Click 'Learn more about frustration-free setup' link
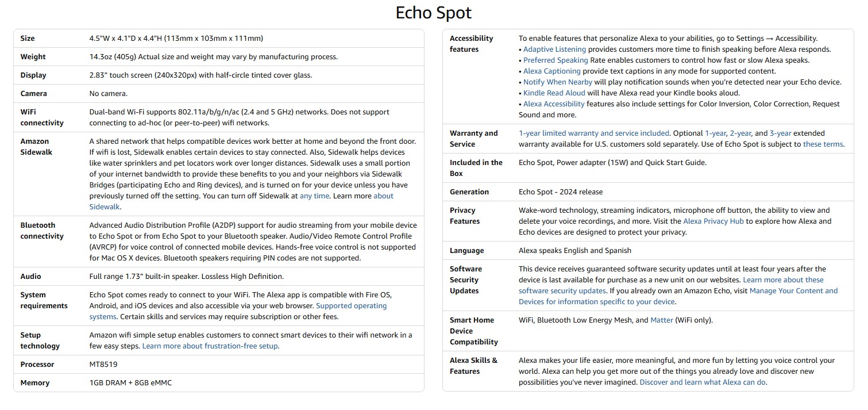 (210, 346)
